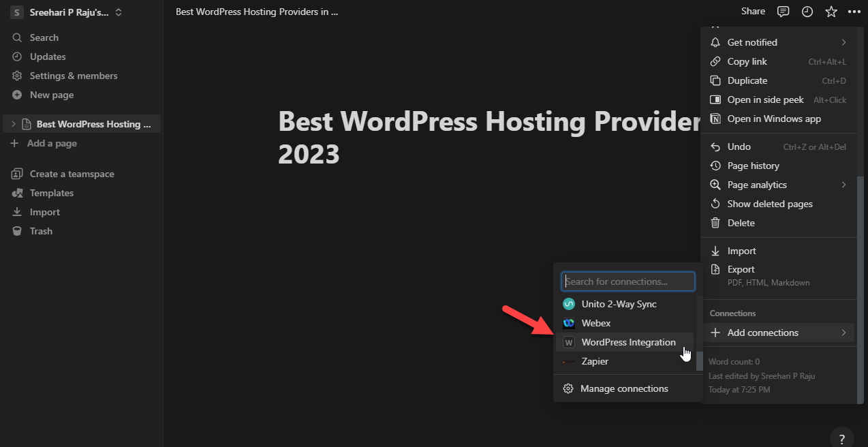The height and width of the screenshot is (447, 868).
Task: Click the three-dot page menu icon
Action: click(854, 12)
